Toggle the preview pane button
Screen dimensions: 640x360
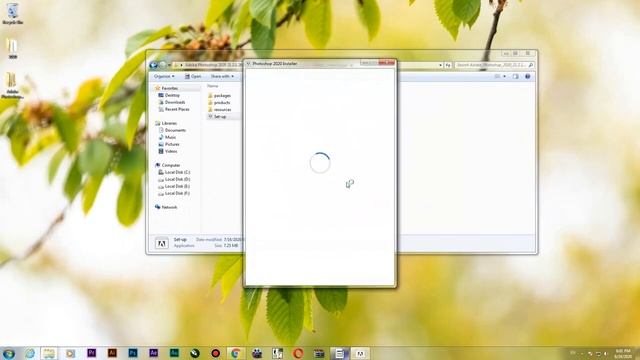point(516,76)
